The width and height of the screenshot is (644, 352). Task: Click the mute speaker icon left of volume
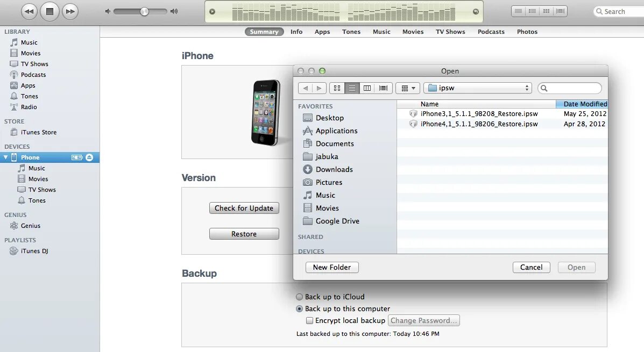point(108,11)
